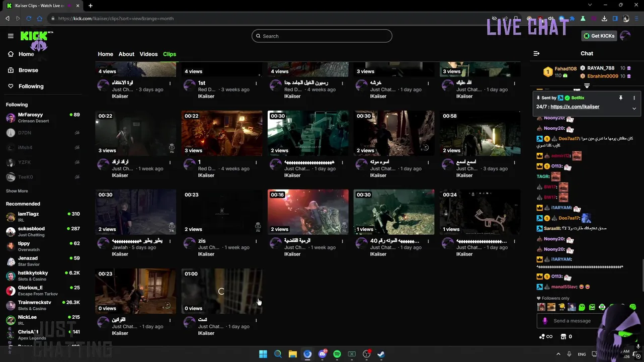This screenshot has width=644, height=362.
Task: Open three-dot menu for 'اسوء موته' clip
Action: coord(428,162)
